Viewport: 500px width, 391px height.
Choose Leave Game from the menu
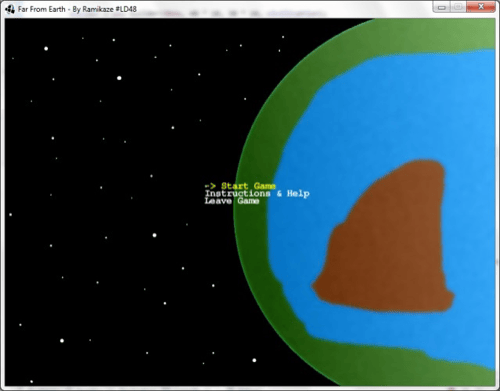click(232, 201)
